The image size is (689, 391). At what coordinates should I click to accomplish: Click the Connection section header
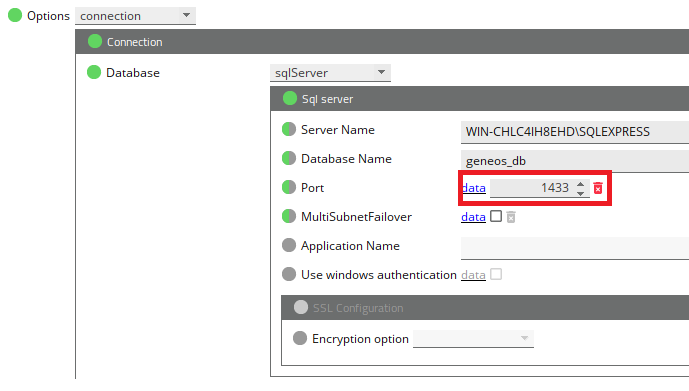[382, 42]
